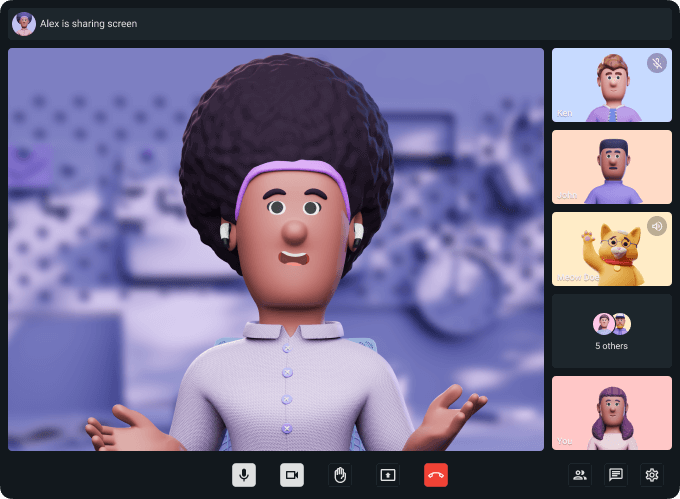
Task: Select John's video thumbnail
Action: click(x=611, y=167)
